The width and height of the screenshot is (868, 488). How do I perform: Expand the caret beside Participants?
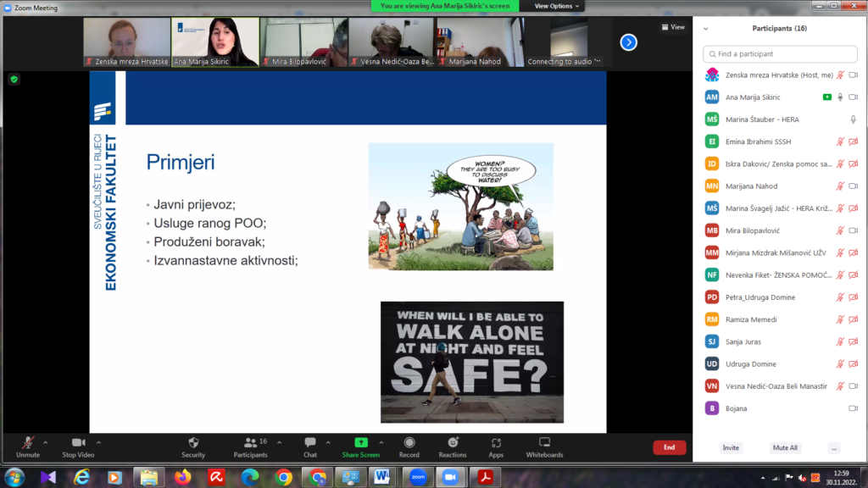[x=279, y=442]
